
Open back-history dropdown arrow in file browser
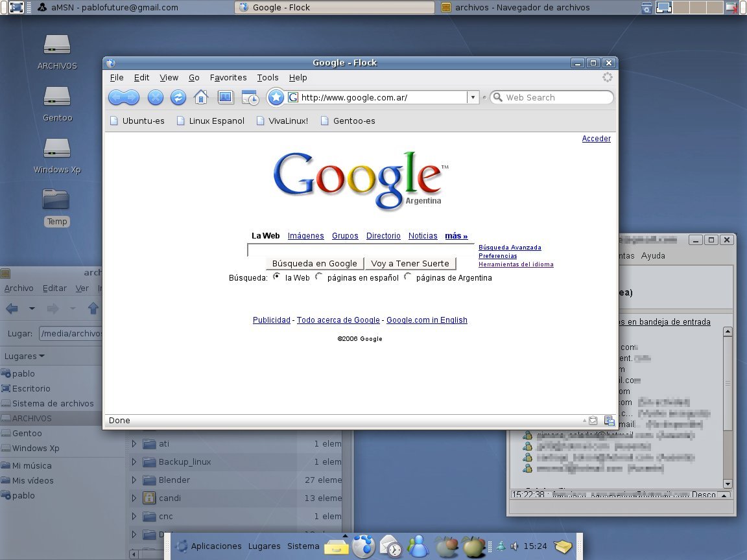(32, 309)
